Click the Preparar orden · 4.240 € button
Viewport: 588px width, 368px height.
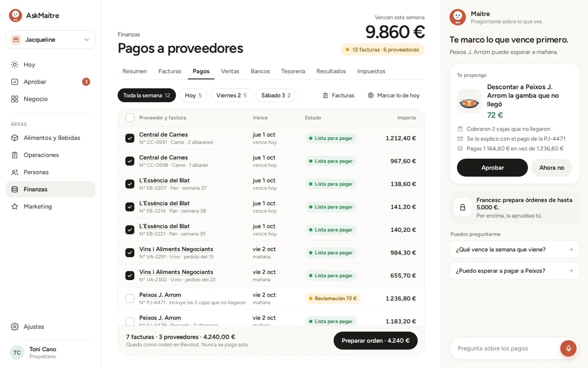click(x=376, y=341)
